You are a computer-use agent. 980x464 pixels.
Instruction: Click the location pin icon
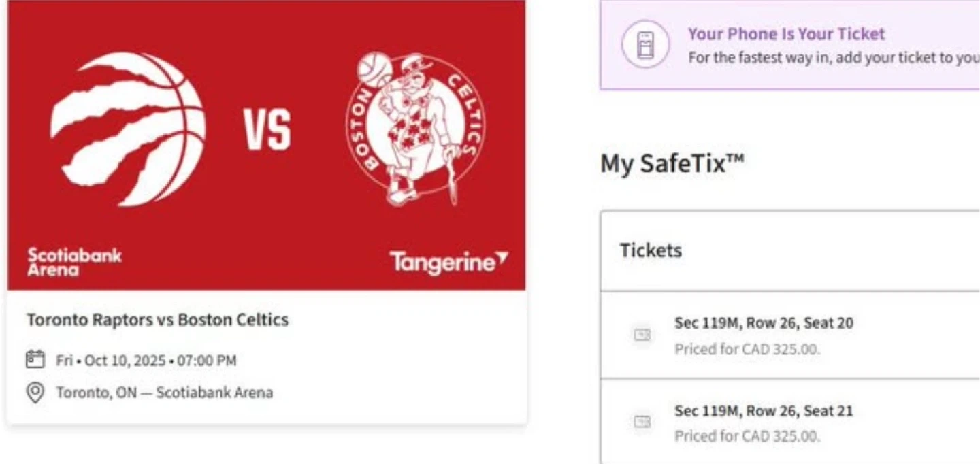(35, 393)
